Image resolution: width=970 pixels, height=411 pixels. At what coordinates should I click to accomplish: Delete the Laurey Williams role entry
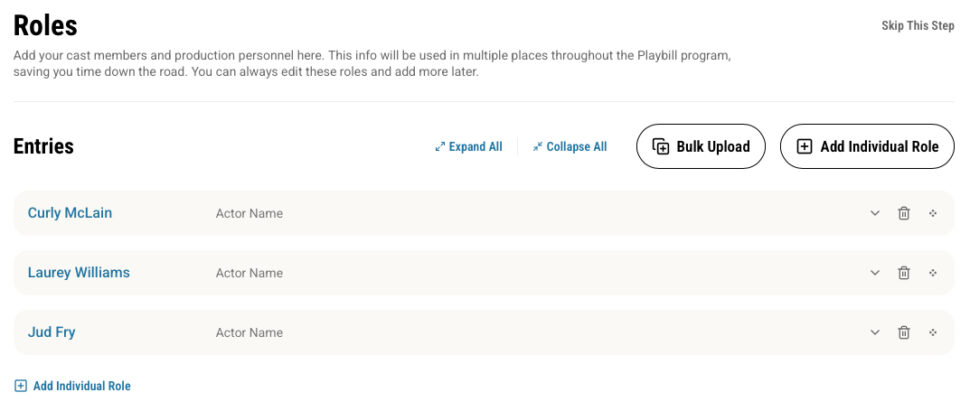pos(904,272)
